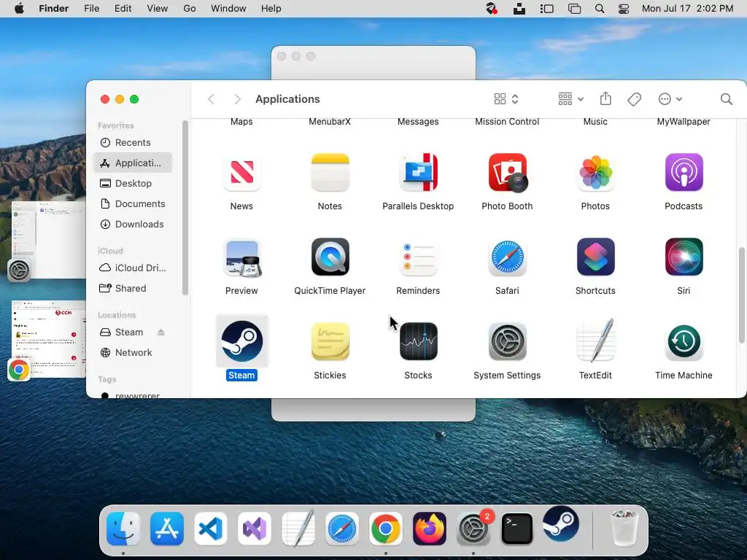Open the icon view switcher dropdown
The height and width of the screenshot is (560, 747).
[x=506, y=99]
